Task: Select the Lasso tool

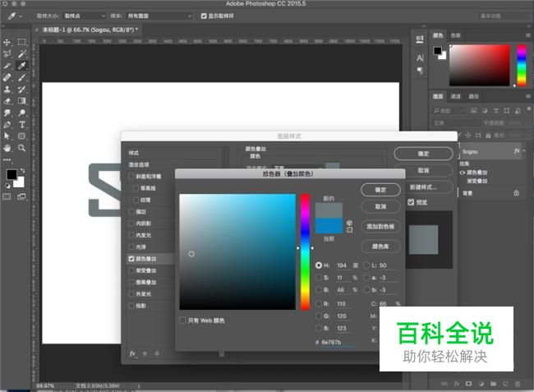Action: click(x=7, y=53)
